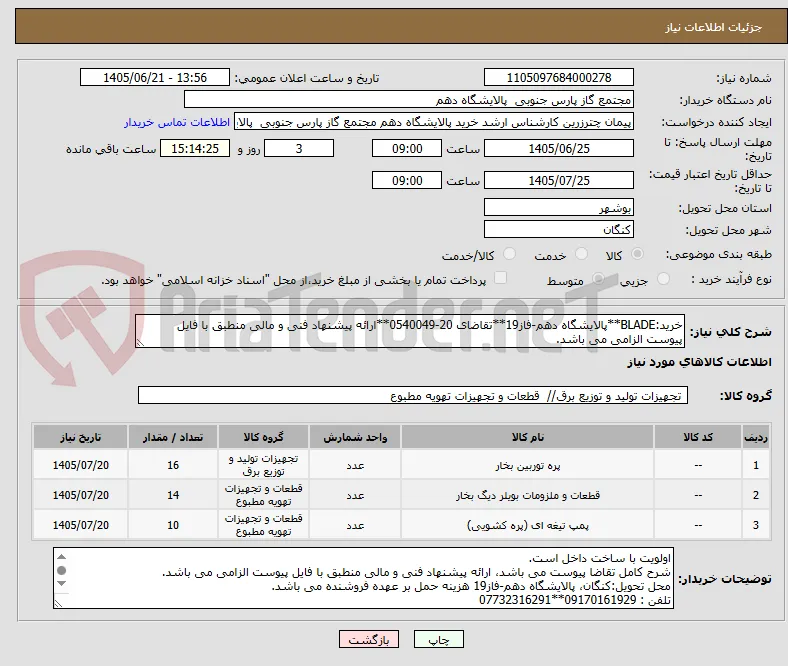Click the جزئیات اطلاعات نیاز page header
The image size is (788, 666).
click(x=714, y=27)
